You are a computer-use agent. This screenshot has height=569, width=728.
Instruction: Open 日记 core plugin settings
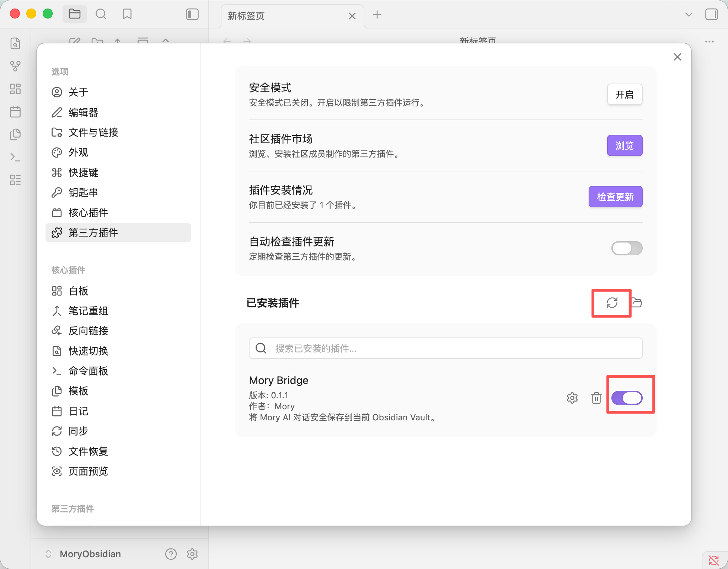point(118,411)
